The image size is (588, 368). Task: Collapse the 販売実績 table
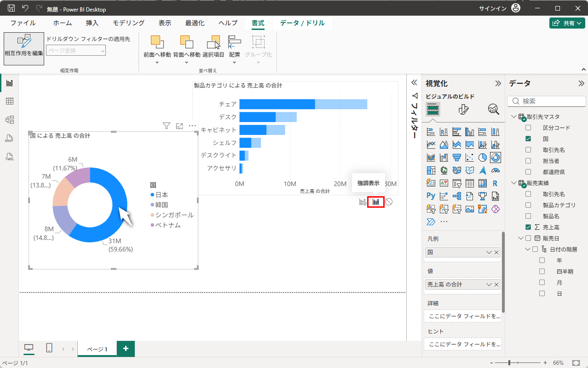(x=514, y=183)
